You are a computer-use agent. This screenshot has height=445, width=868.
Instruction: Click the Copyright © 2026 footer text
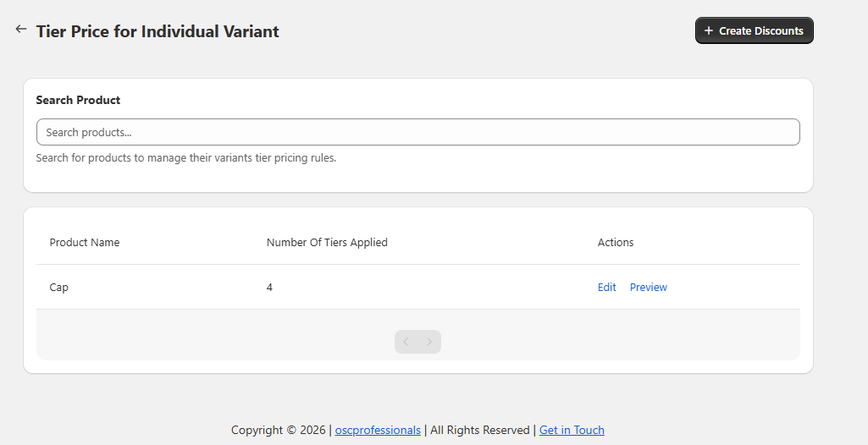pyautogui.click(x=278, y=430)
